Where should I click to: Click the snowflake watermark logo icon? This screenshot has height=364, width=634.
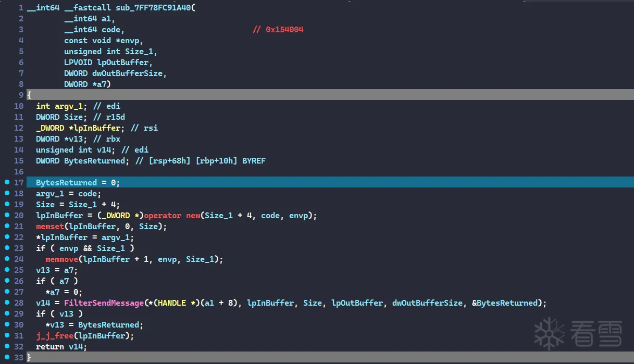coord(549,333)
